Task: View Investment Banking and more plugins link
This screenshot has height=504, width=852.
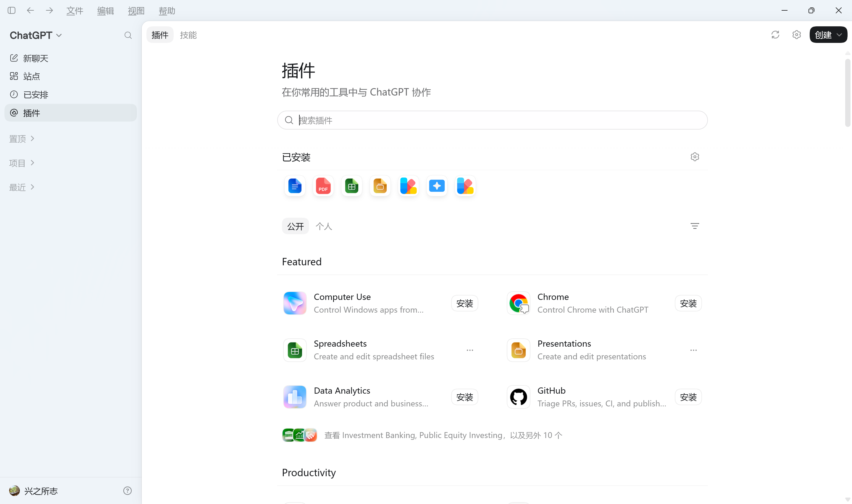Action: click(443, 435)
